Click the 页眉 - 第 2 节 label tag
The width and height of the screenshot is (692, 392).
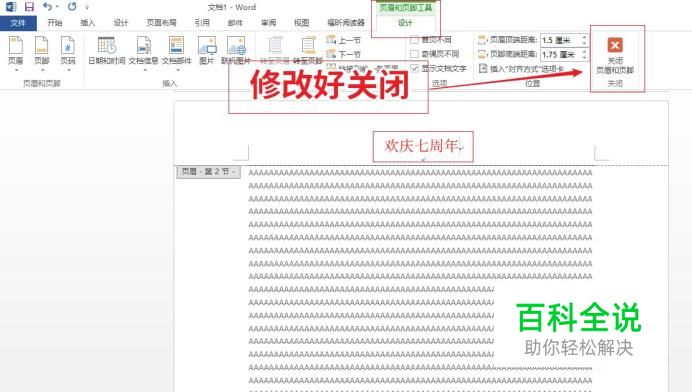click(208, 172)
